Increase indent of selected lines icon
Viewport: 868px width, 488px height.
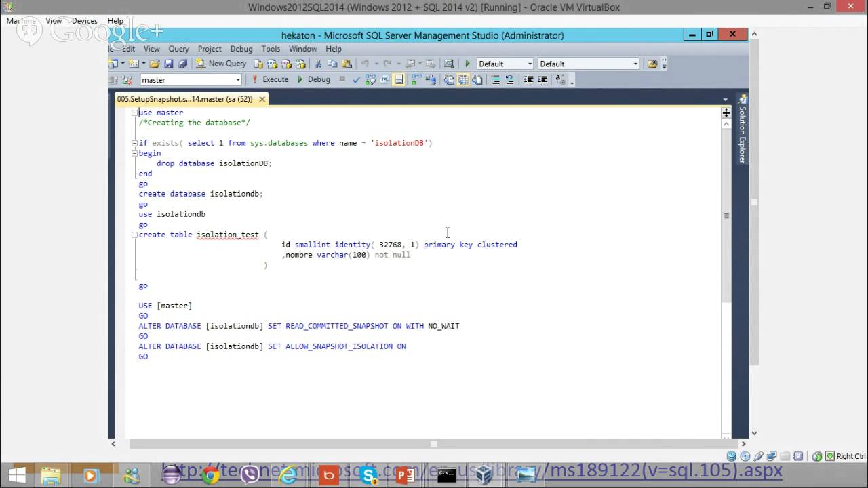(x=542, y=79)
